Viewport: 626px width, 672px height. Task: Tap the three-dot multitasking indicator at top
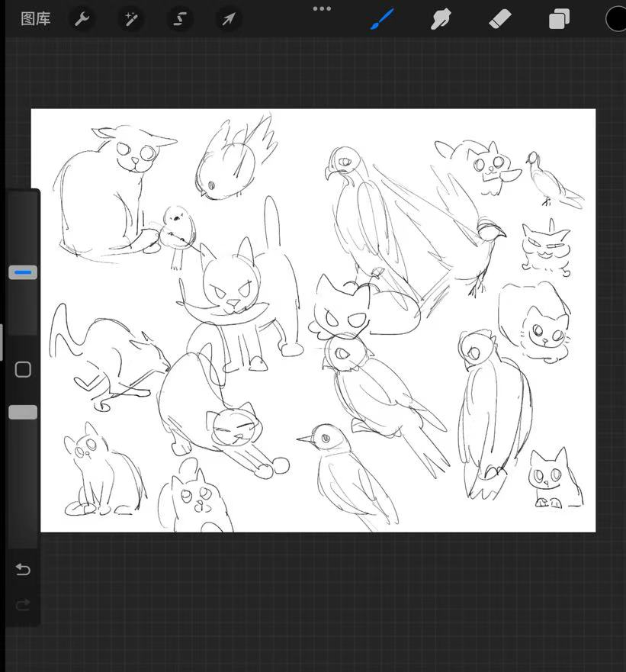click(x=322, y=9)
